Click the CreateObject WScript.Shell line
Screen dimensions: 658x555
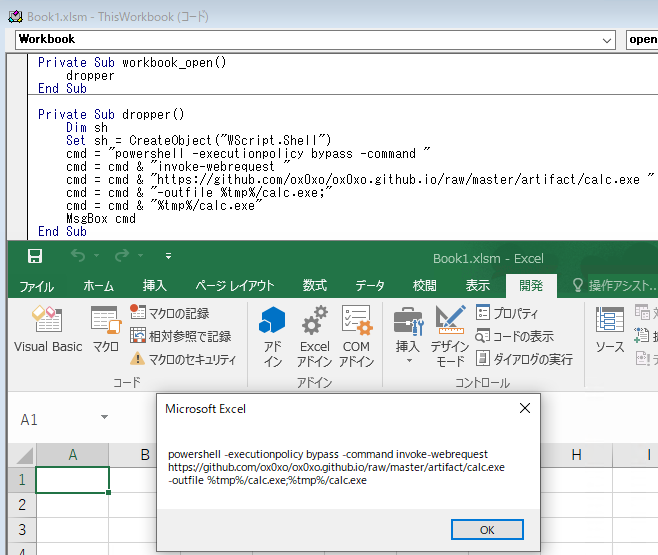click(198, 140)
